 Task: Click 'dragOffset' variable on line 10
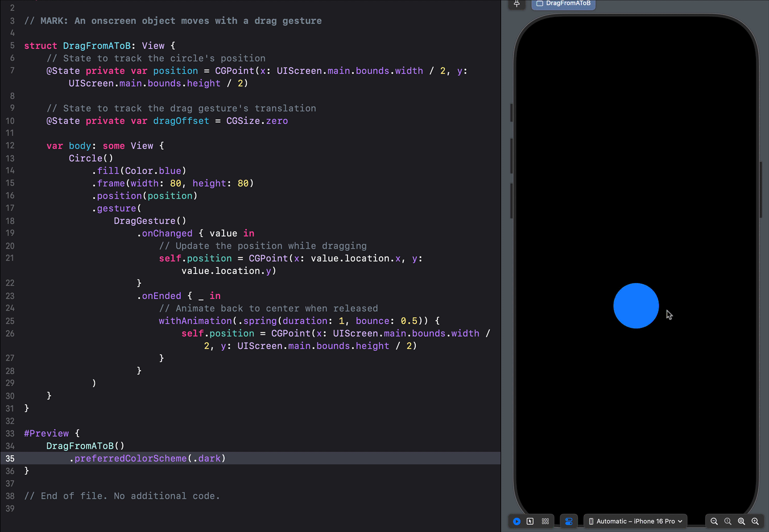click(181, 121)
